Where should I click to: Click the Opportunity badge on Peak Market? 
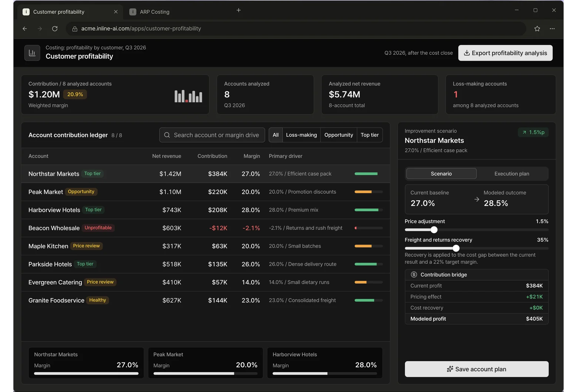(81, 192)
